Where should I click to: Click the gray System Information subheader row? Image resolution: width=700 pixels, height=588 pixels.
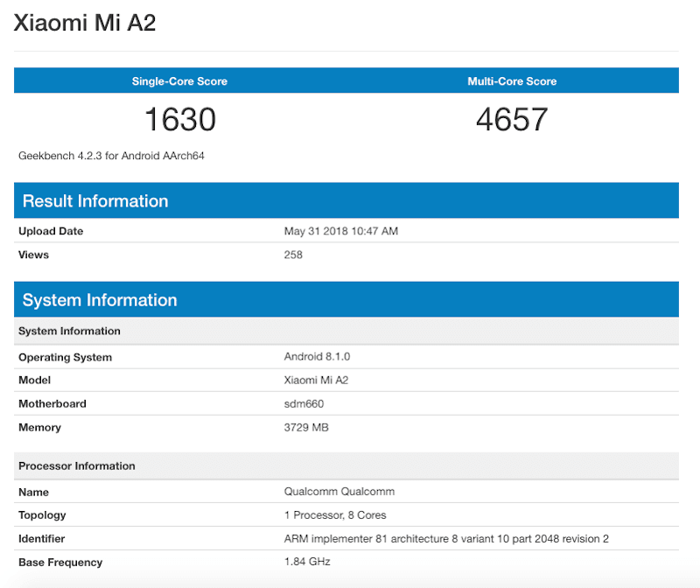tap(346, 331)
